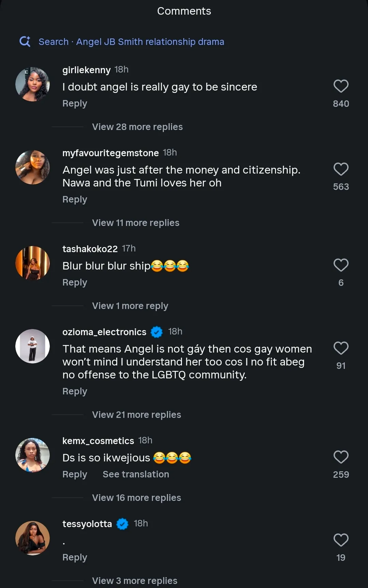Open myfavouritegemstone's avatar
Image resolution: width=368 pixels, height=588 pixels.
point(33,167)
